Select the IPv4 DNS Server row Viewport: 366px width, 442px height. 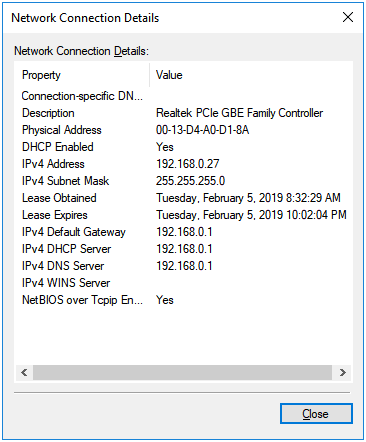point(183,266)
